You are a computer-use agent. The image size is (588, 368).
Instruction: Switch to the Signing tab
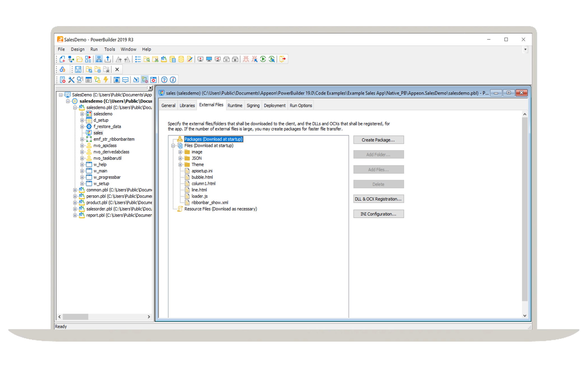click(x=253, y=105)
